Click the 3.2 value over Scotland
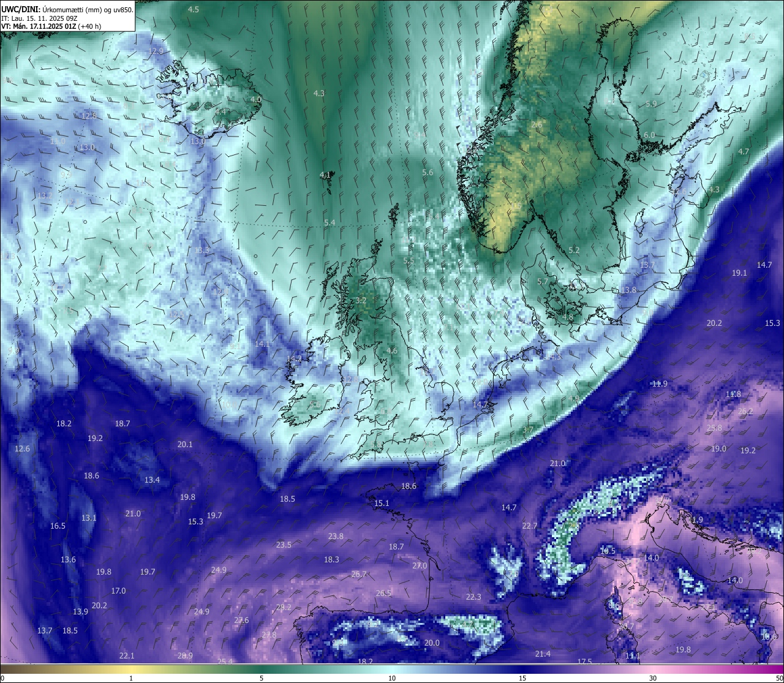 [x=361, y=300]
